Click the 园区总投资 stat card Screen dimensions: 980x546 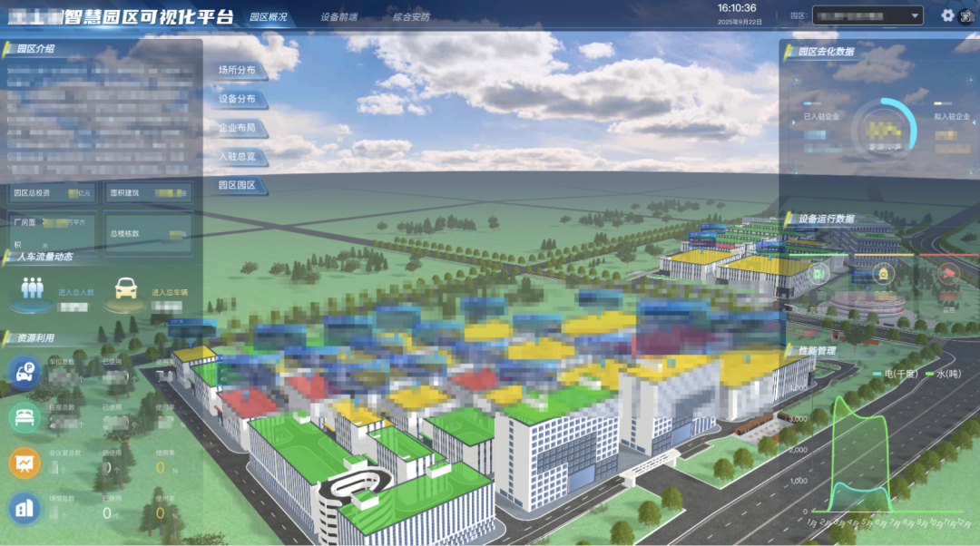click(x=52, y=193)
